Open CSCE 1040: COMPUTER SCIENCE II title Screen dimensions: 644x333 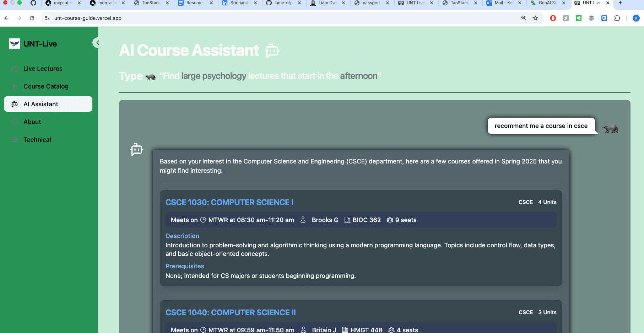point(231,312)
